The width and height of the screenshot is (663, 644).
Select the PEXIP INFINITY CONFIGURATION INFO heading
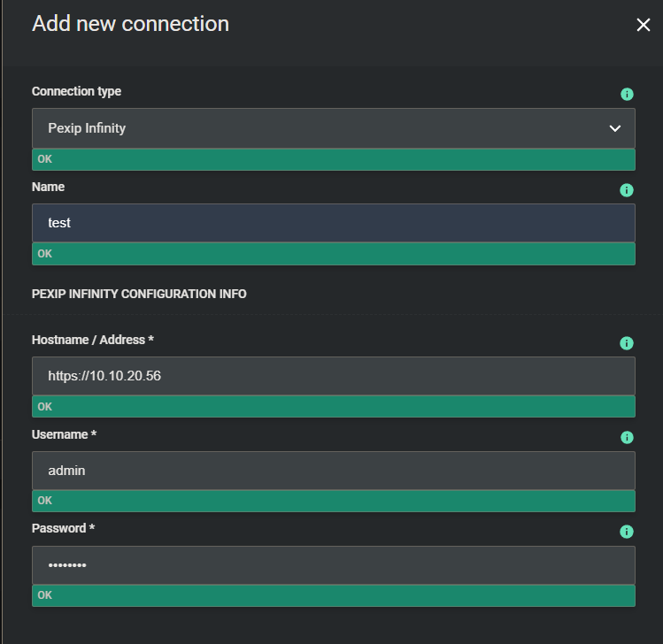click(x=139, y=294)
